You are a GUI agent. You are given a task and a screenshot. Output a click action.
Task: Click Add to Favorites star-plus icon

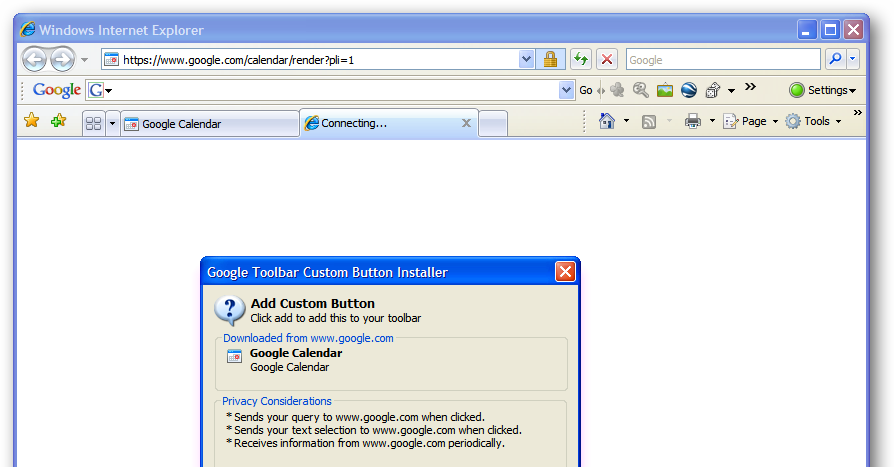click(x=58, y=120)
